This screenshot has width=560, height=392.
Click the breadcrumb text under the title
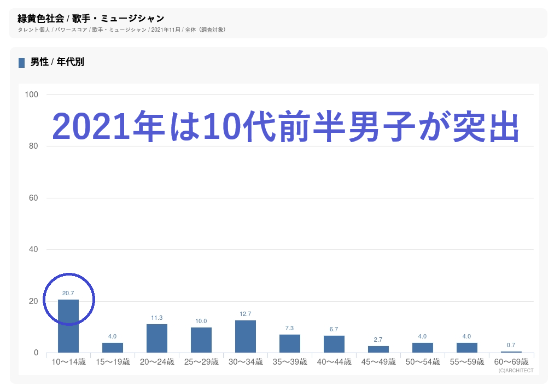pos(121,30)
